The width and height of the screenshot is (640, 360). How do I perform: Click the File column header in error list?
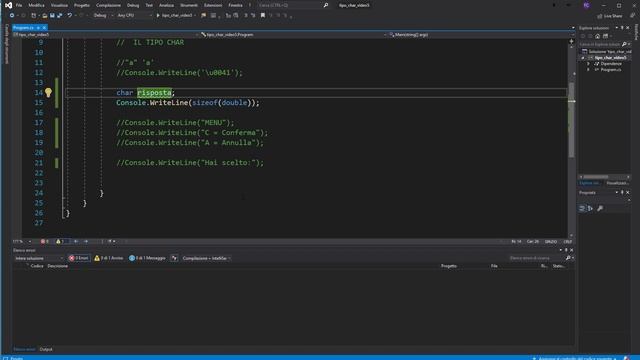494,266
